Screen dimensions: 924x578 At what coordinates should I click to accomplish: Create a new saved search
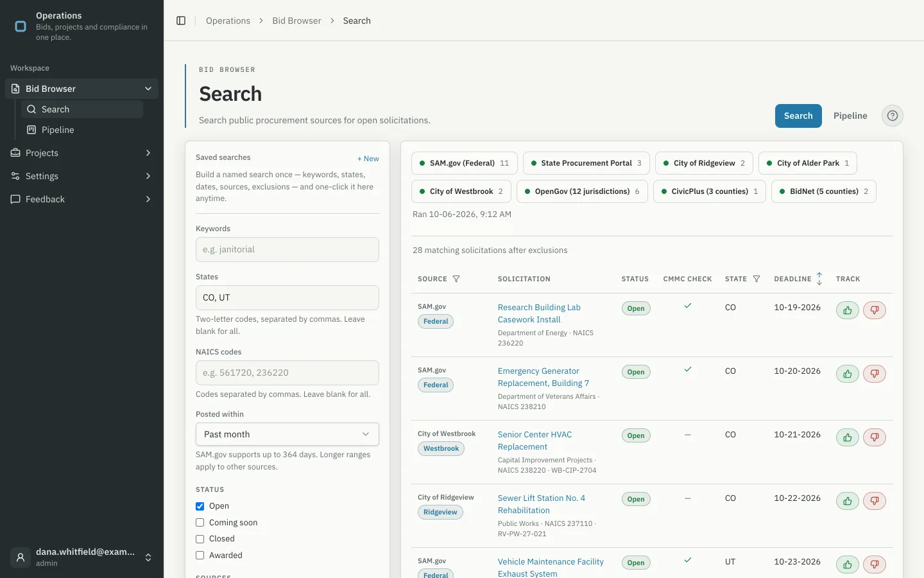[368, 159]
